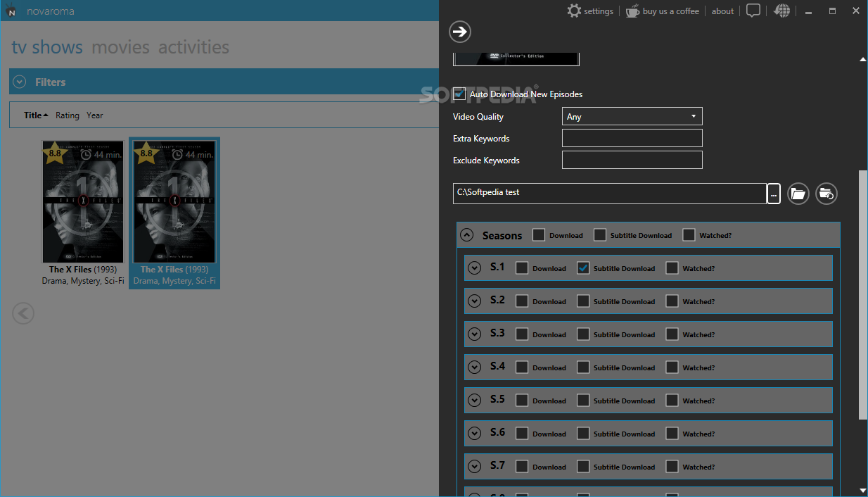This screenshot has height=497, width=868.
Task: Expand season S.5 episodes
Action: tap(475, 400)
